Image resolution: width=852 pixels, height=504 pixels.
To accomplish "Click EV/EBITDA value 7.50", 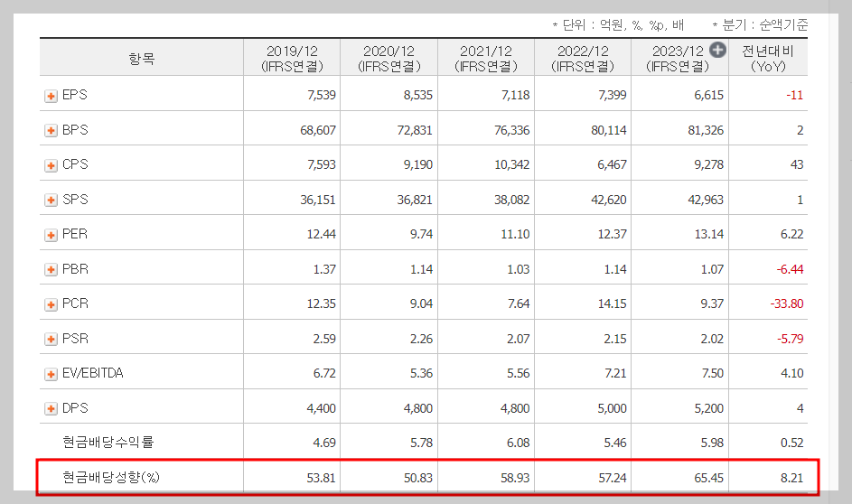I will 712,373.
